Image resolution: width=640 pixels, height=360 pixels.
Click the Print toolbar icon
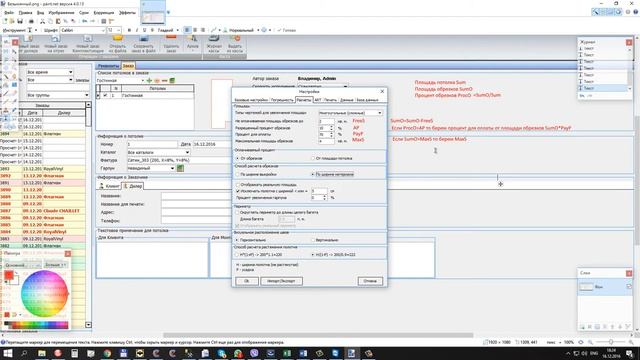tap(31, 21)
